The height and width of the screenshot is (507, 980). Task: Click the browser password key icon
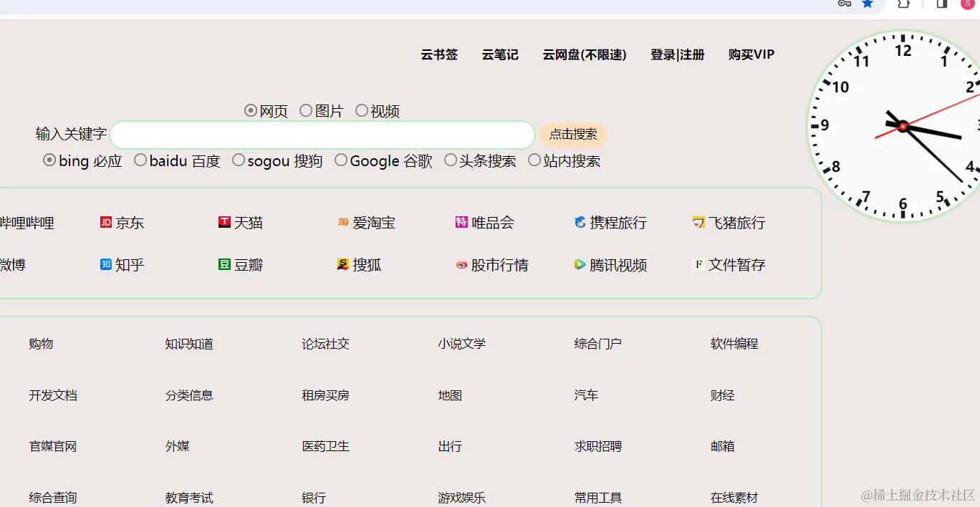[x=844, y=4]
